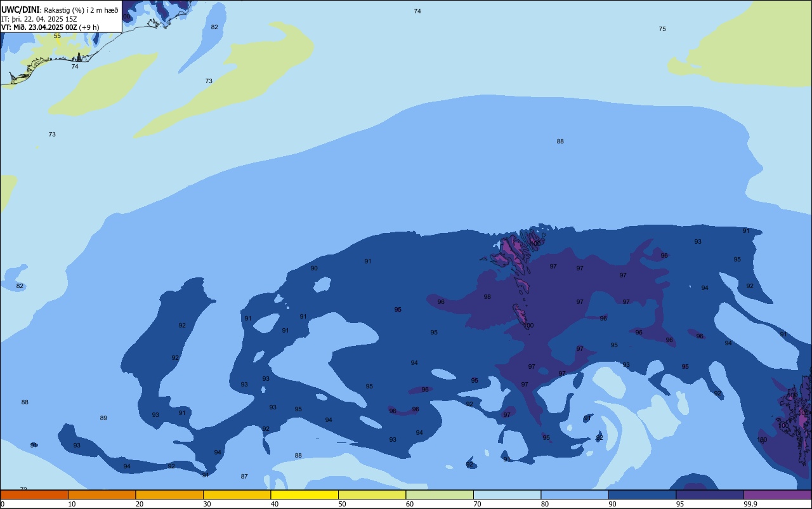This screenshot has width=812, height=509.
Task: Pick the 87 humidity value on map
Action: pos(244,477)
